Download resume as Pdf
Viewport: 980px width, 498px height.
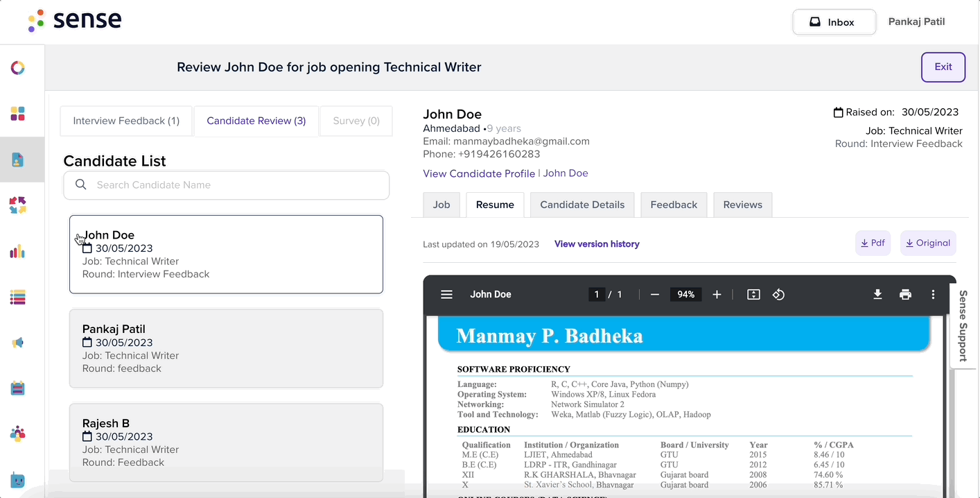(873, 243)
